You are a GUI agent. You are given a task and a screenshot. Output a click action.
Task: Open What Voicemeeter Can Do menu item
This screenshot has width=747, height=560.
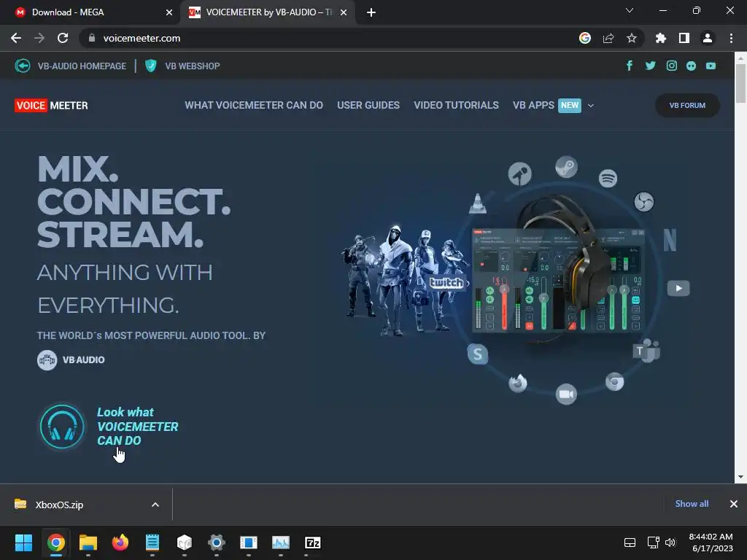(254, 105)
